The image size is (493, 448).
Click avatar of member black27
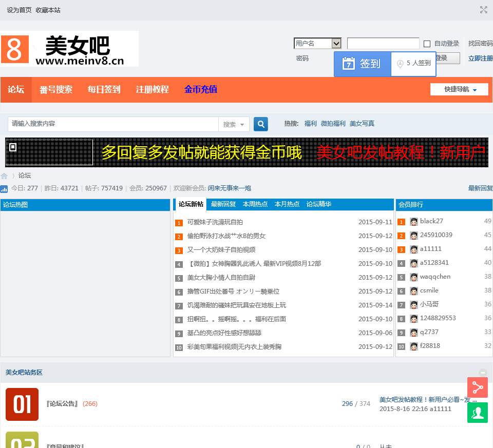[x=414, y=222]
